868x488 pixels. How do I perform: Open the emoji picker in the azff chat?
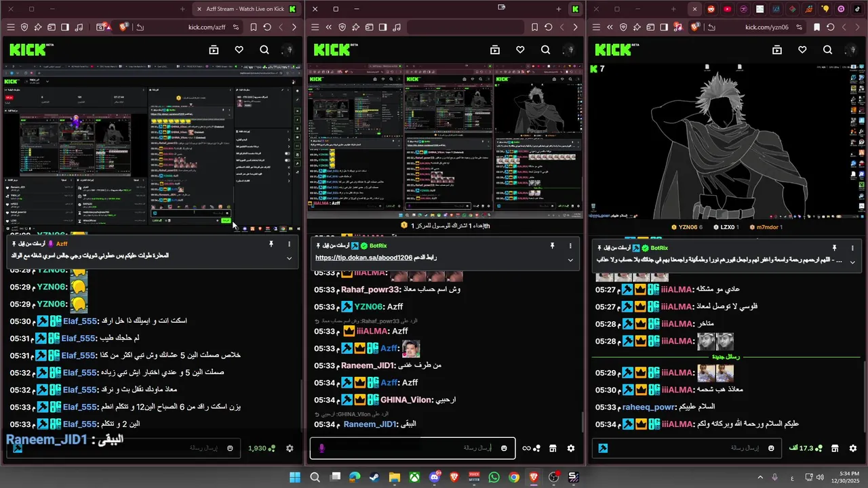pyautogui.click(x=230, y=448)
